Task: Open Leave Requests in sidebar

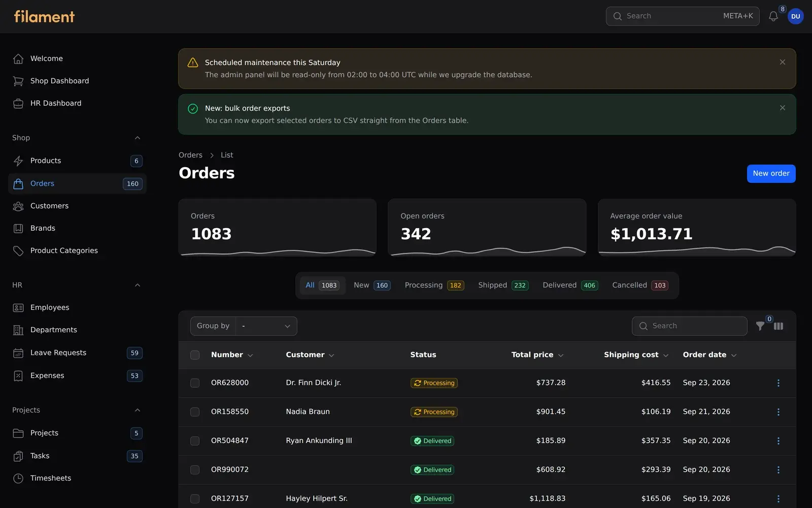Action: pos(77,353)
